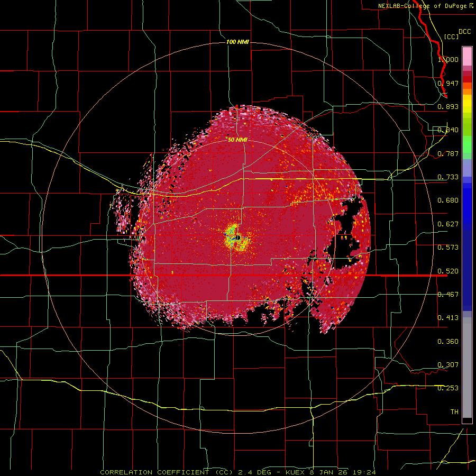Screen dimensions: 476x476
Task: Pick the bright green color bar segment
Action: (x=467, y=144)
